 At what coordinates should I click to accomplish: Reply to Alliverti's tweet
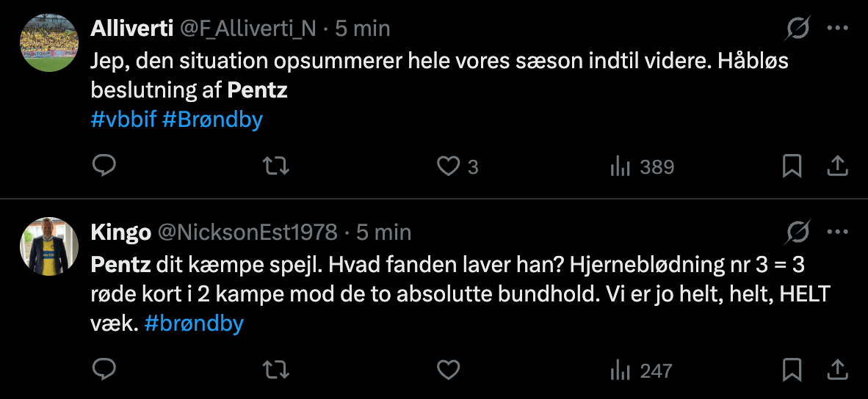click(104, 167)
